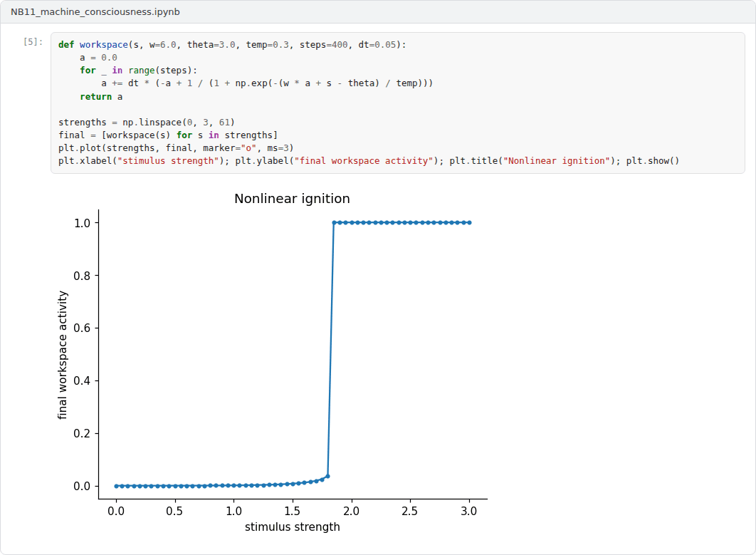Select the cell execution prompt [5]

pyautogui.click(x=33, y=42)
